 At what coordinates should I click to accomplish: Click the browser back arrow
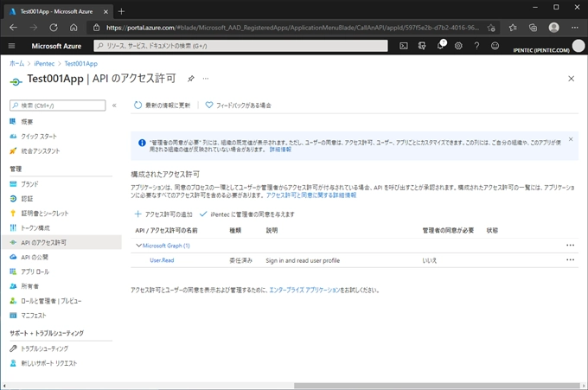pos(14,28)
